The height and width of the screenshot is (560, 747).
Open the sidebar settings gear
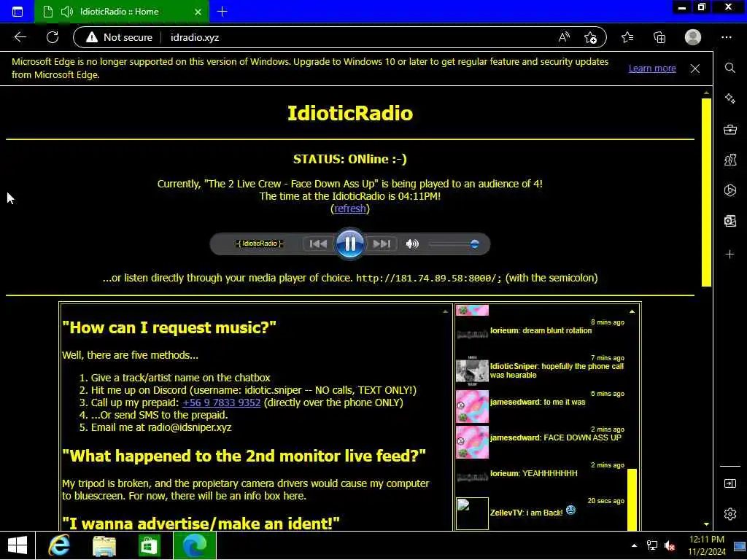tap(729, 514)
